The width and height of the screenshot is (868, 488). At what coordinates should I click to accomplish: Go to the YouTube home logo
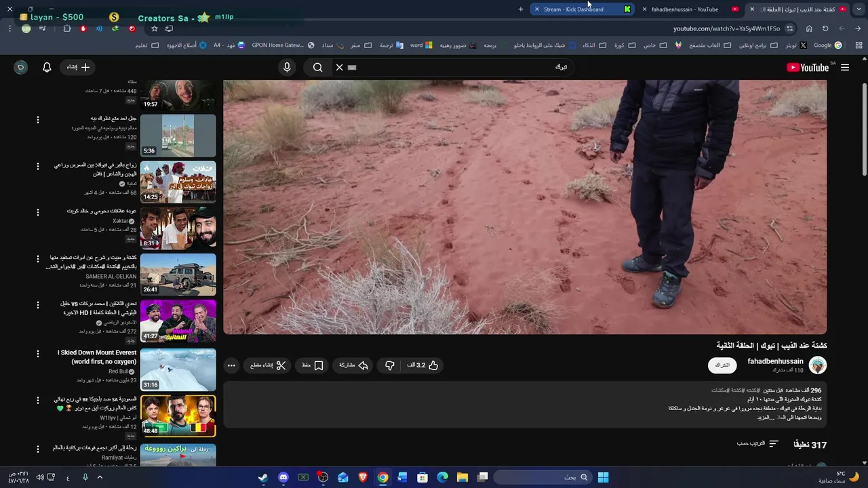[x=807, y=67]
